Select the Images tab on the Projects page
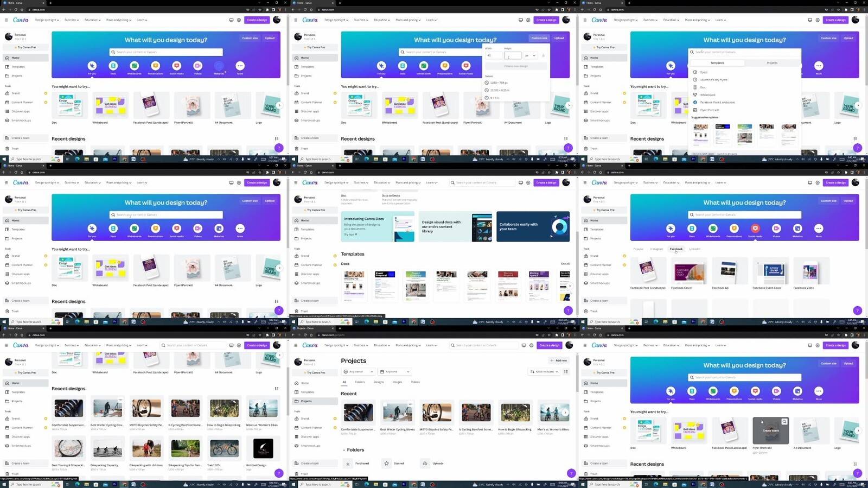This screenshot has height=488, width=868. [397, 382]
